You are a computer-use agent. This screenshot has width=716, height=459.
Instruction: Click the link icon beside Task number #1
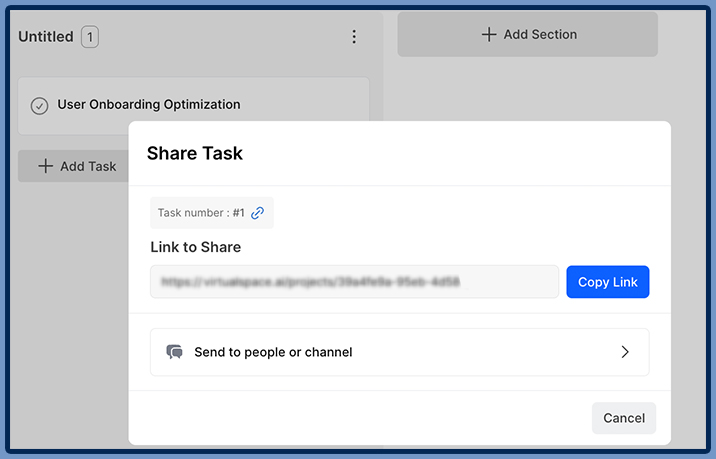tap(257, 213)
